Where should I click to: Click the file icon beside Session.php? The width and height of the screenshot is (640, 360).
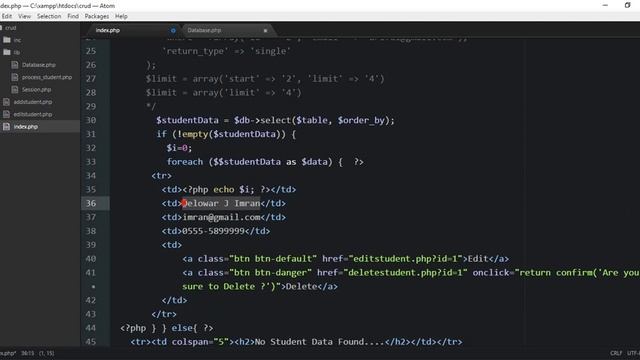point(15,89)
